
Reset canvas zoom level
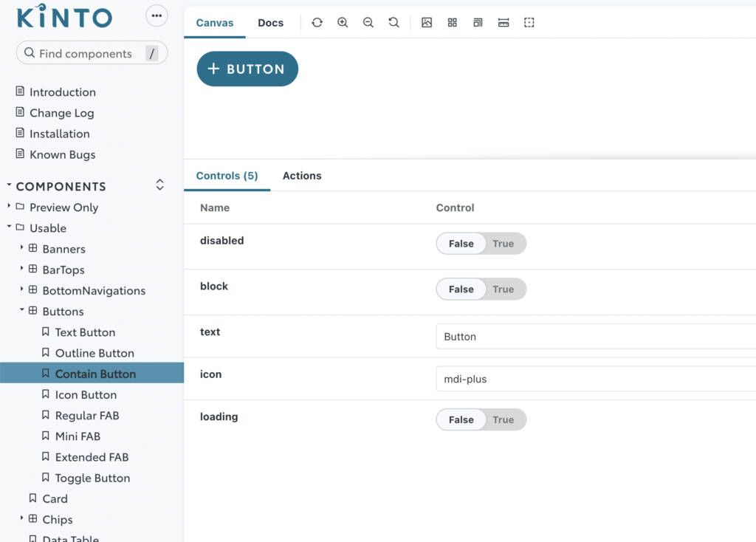[x=394, y=23]
